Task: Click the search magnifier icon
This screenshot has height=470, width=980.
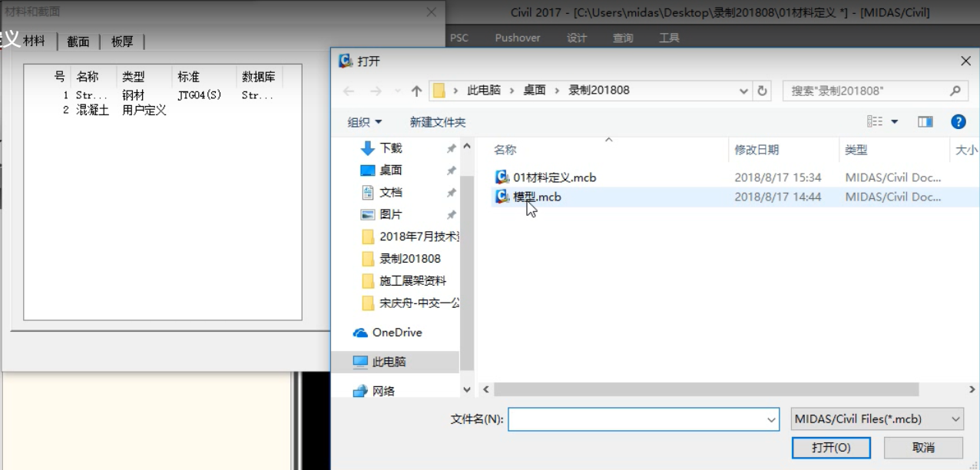Action: (x=955, y=91)
